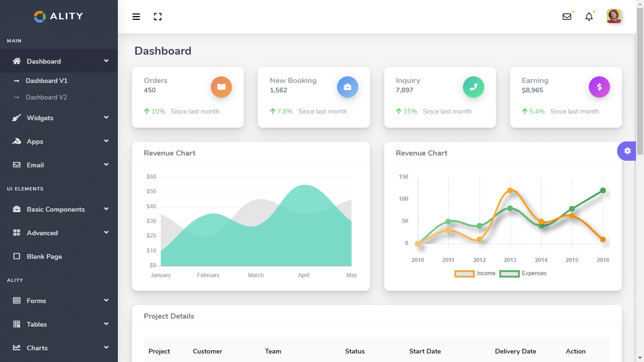Click the purple Earning dollar icon
Image resolution: width=644 pixels, height=362 pixels.
pos(599,87)
